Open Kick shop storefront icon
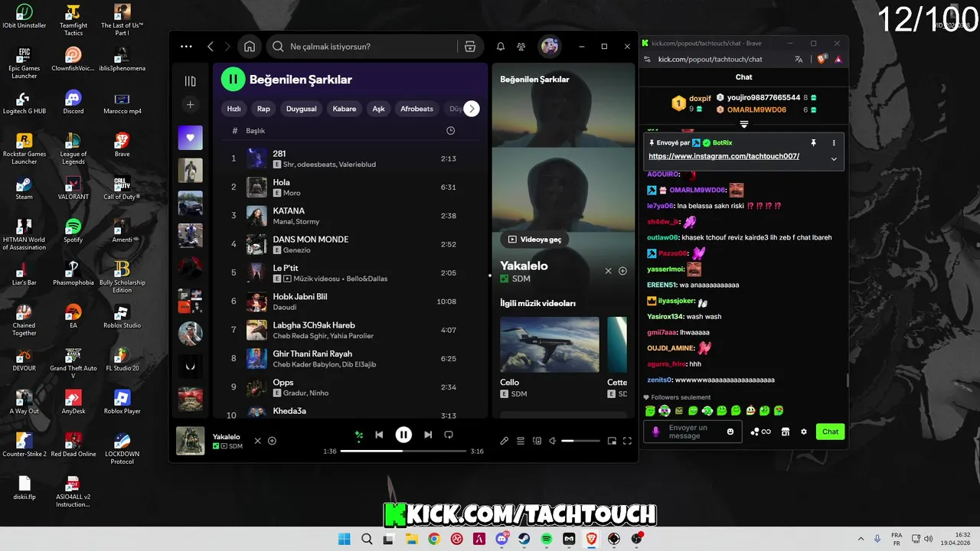 (785, 432)
